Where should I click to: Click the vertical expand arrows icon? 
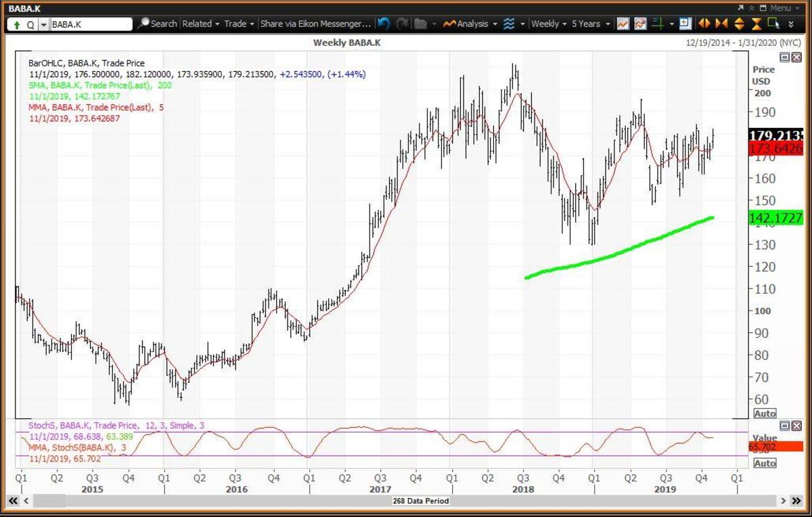(739, 24)
